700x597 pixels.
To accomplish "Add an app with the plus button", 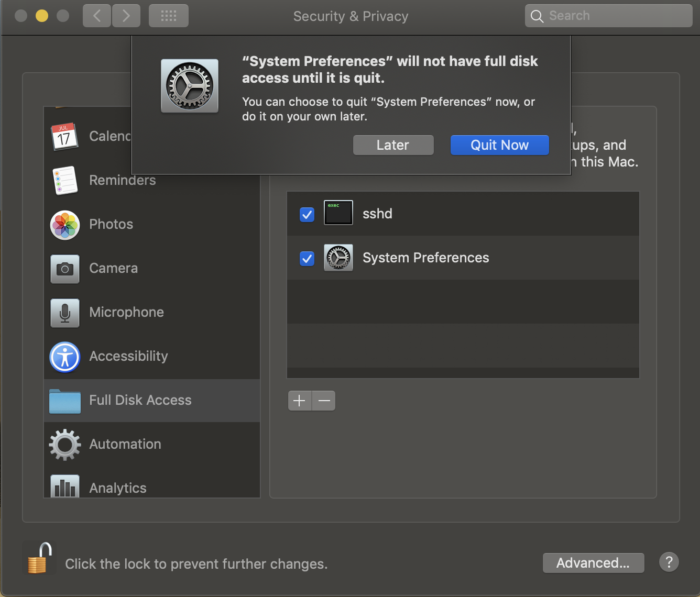I will click(x=300, y=401).
